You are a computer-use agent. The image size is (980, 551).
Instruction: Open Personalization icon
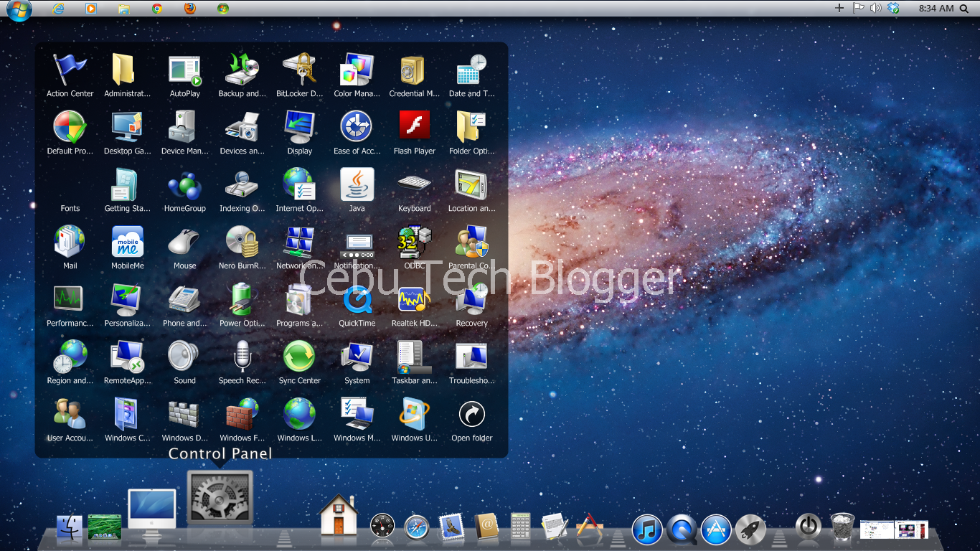coord(128,299)
